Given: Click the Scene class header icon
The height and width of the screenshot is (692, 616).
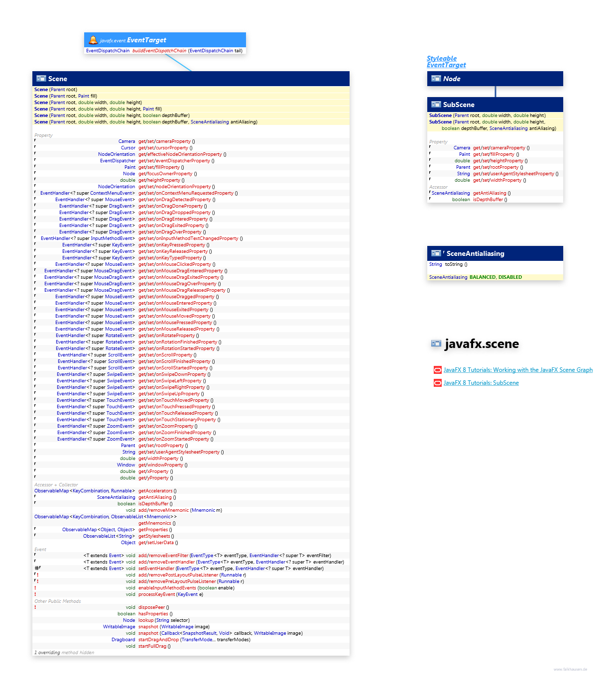Looking at the screenshot, I should [41, 79].
